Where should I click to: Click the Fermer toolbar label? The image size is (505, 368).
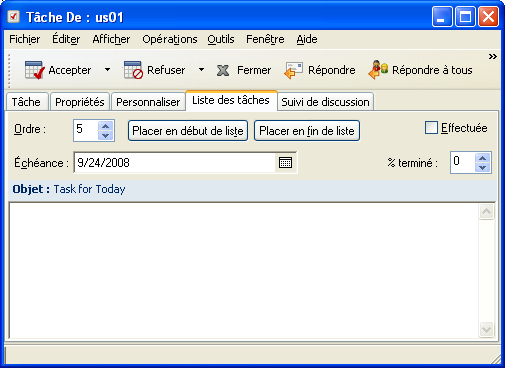click(x=254, y=70)
